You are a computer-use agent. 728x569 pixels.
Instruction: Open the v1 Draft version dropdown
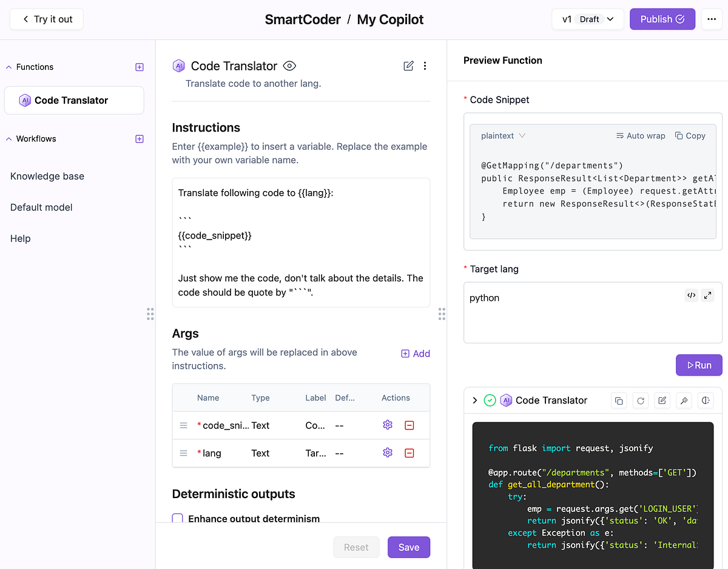pyautogui.click(x=587, y=19)
